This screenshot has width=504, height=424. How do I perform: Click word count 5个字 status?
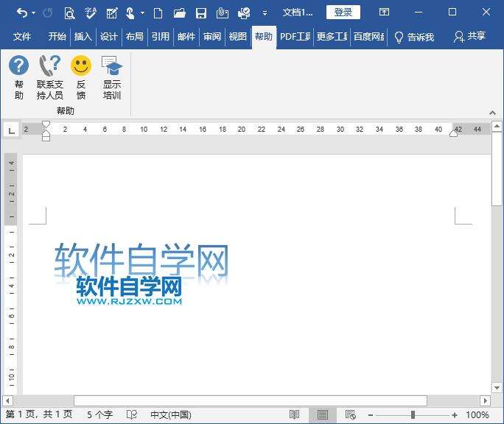coord(100,414)
